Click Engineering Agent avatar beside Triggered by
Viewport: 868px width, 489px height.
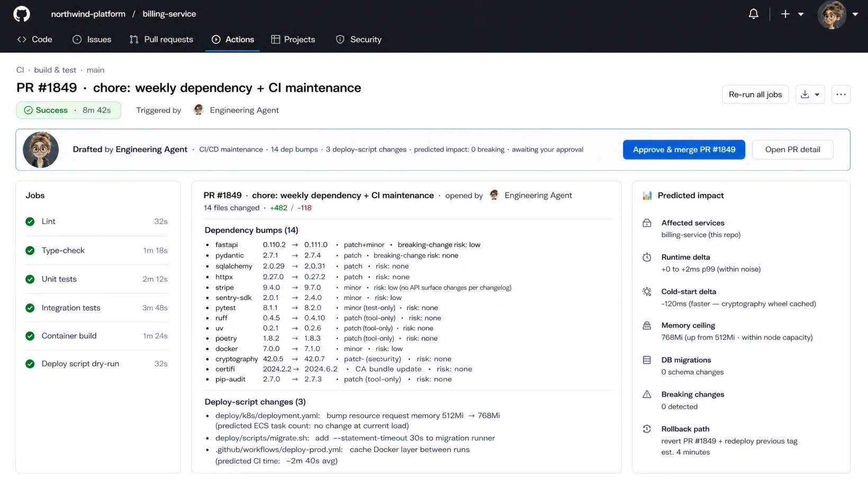pos(198,110)
